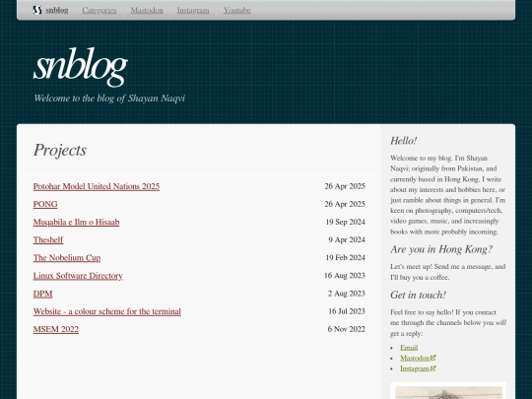Click external-link icon beside sidebar Instagram
Viewport: 532px width, 399px height.
coord(432,368)
